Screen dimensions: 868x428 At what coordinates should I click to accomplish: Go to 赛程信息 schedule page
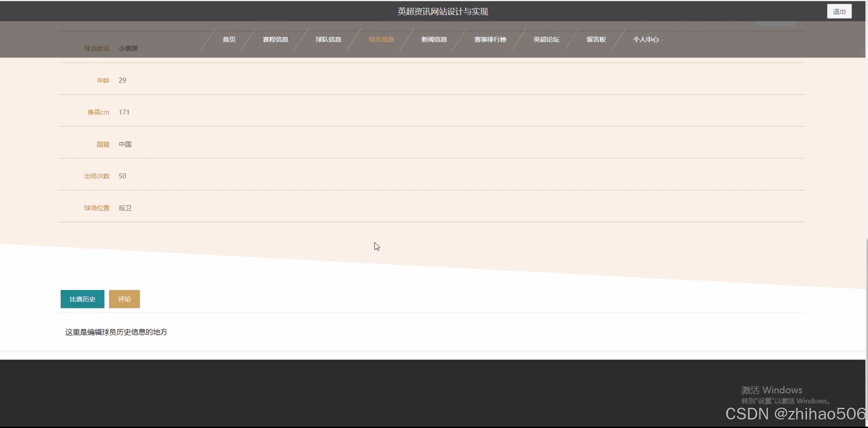275,40
